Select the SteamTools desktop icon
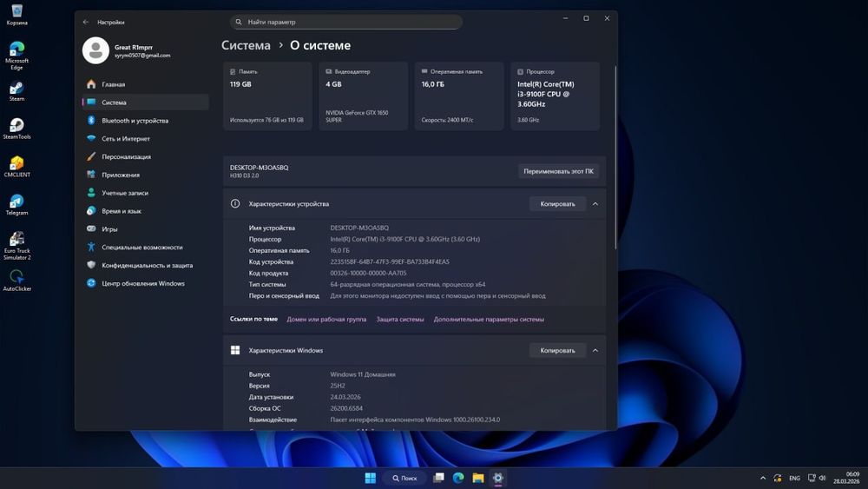 [16, 129]
